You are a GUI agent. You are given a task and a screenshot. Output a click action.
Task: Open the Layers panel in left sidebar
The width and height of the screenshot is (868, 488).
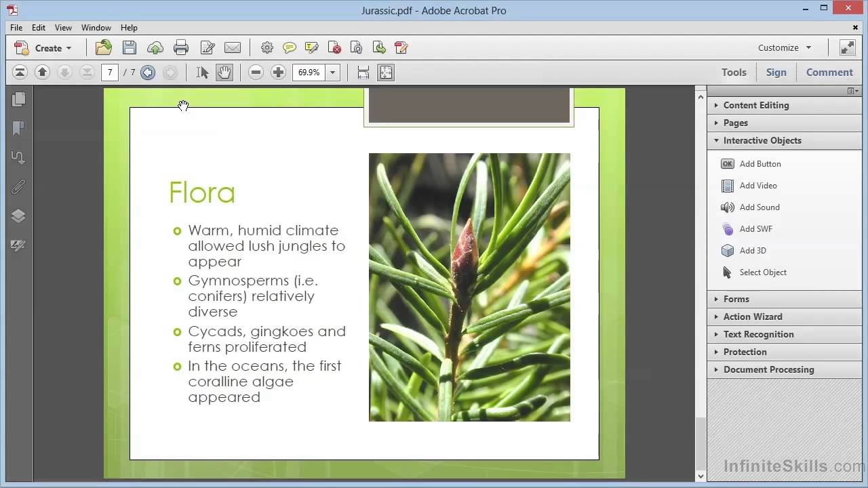[18, 216]
